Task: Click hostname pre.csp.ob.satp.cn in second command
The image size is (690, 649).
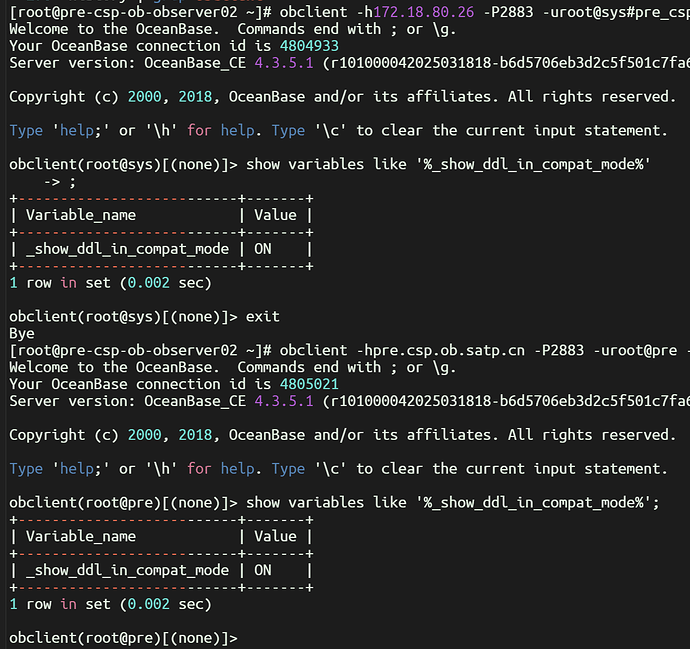Action: tap(444, 351)
